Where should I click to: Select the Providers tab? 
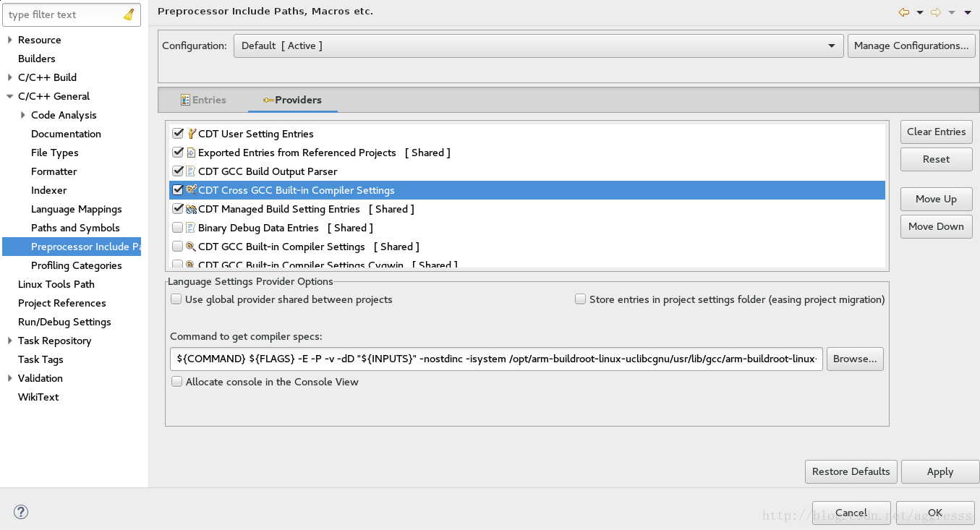click(293, 100)
